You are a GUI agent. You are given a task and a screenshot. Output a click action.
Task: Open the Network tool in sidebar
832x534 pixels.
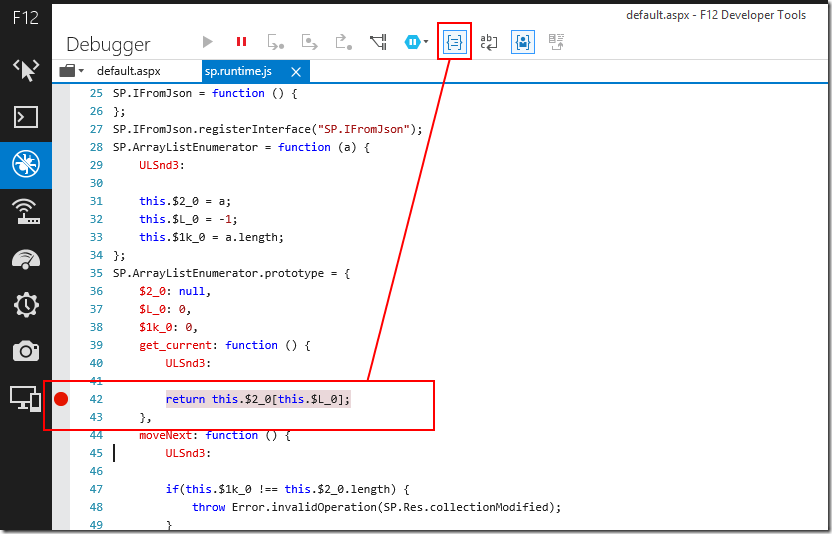pyautogui.click(x=26, y=211)
